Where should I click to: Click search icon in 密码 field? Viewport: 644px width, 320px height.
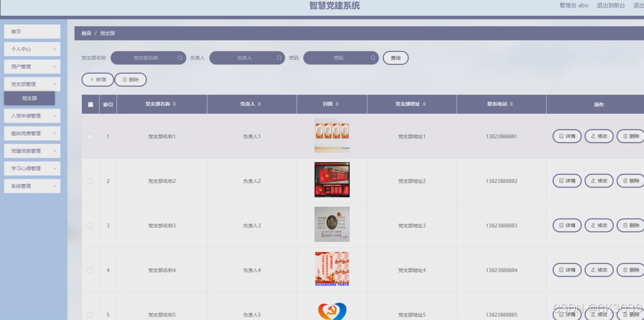[373, 58]
